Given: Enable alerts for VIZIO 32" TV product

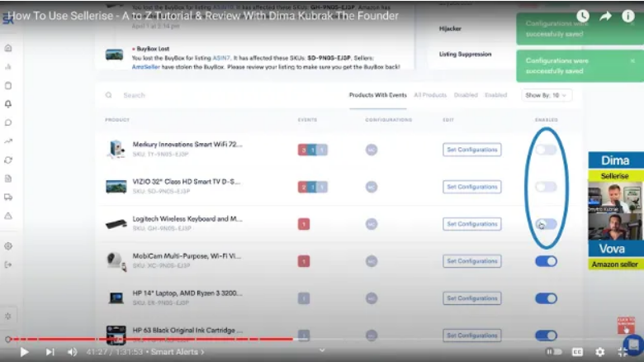Looking at the screenshot, I should [x=546, y=187].
